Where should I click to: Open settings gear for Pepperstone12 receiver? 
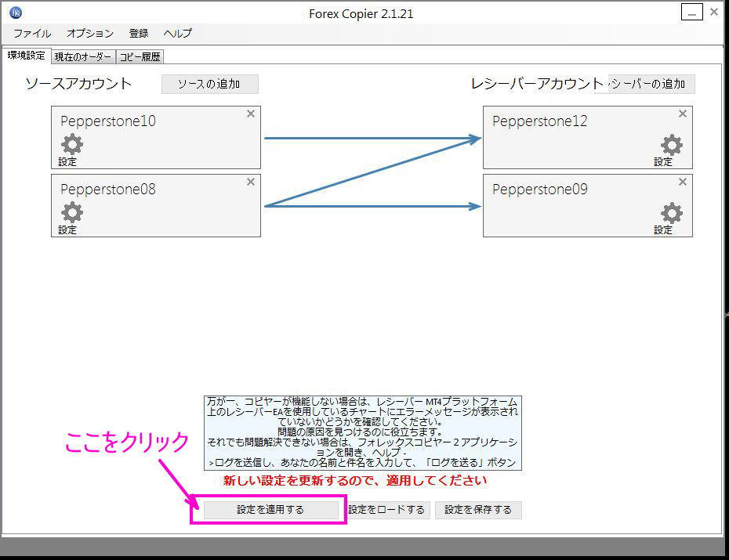[x=672, y=146]
